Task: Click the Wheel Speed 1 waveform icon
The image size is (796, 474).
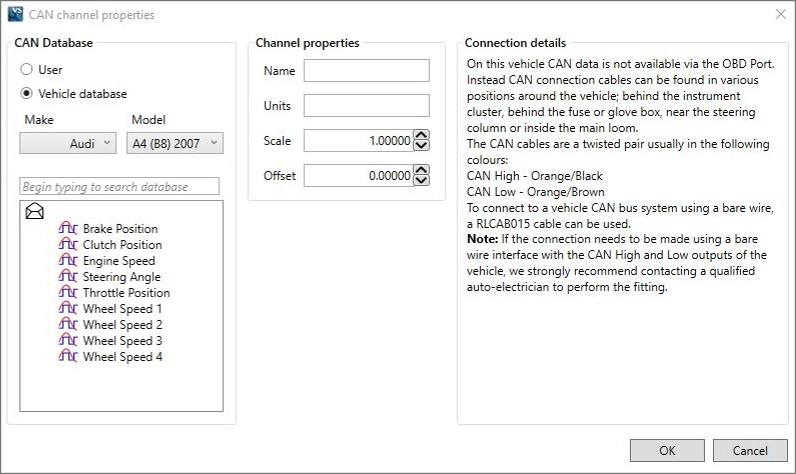Action: (x=68, y=308)
